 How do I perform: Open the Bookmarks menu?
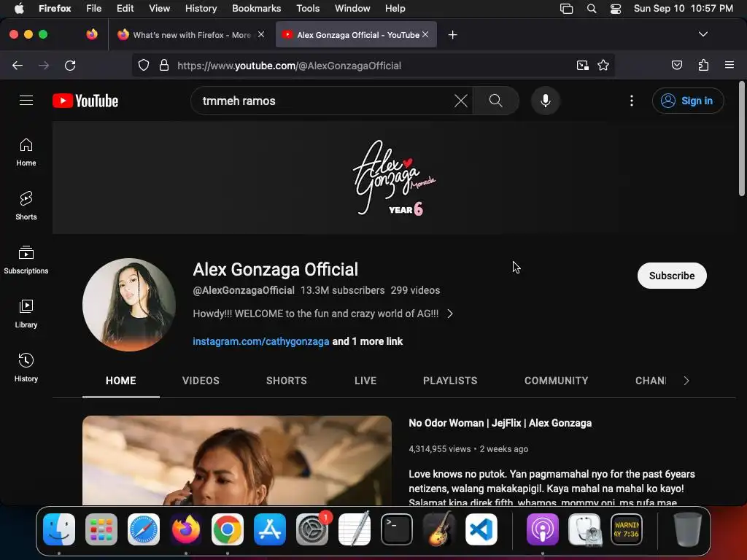(x=256, y=9)
